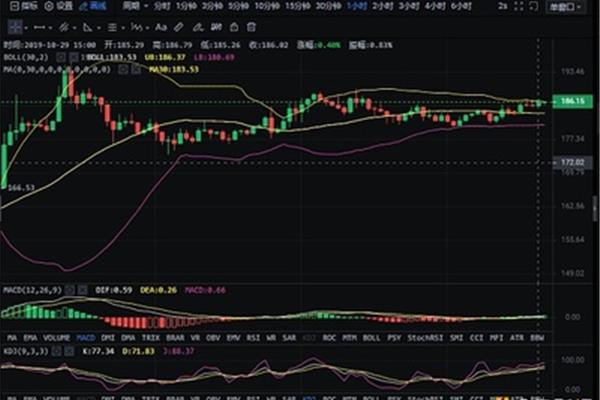This screenshot has height=400, width=600.
Task: Open the indicators (指标) button
Action: tap(24, 6)
